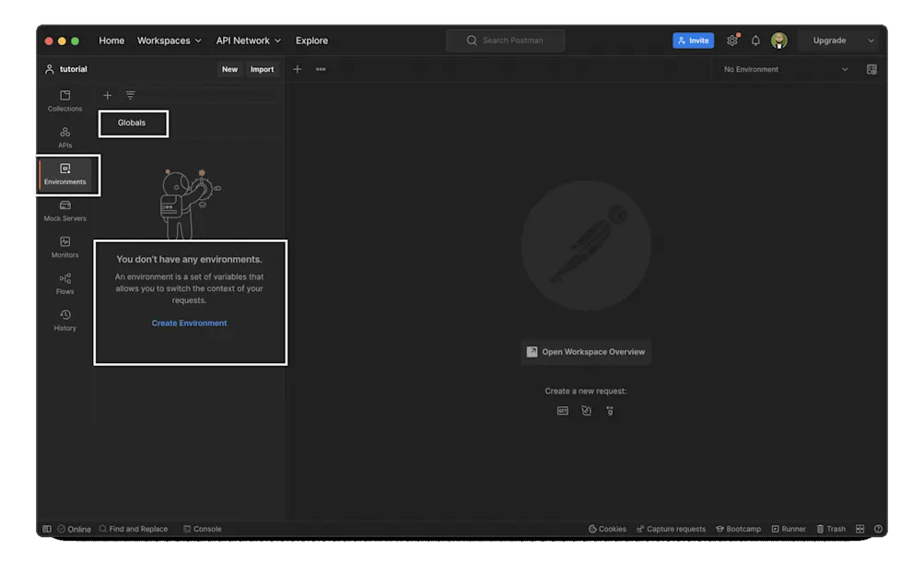Toggle the sidebar with the bottom-left icon

tap(46, 528)
